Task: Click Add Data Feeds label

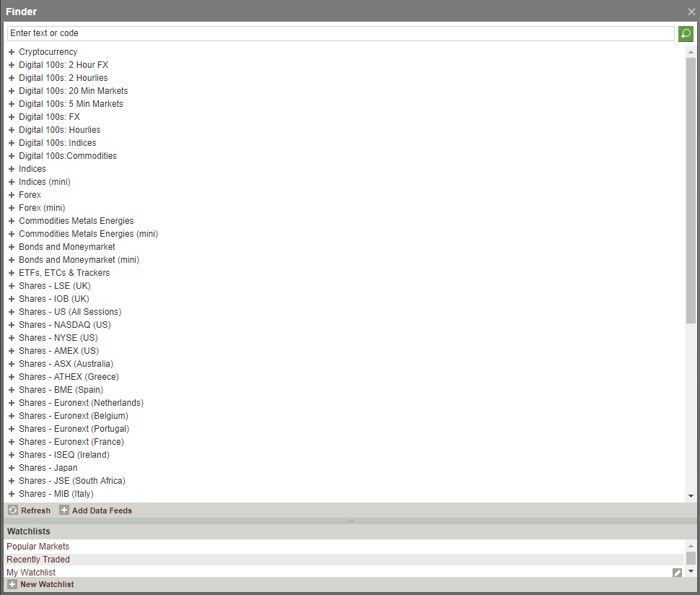Action: (102, 511)
